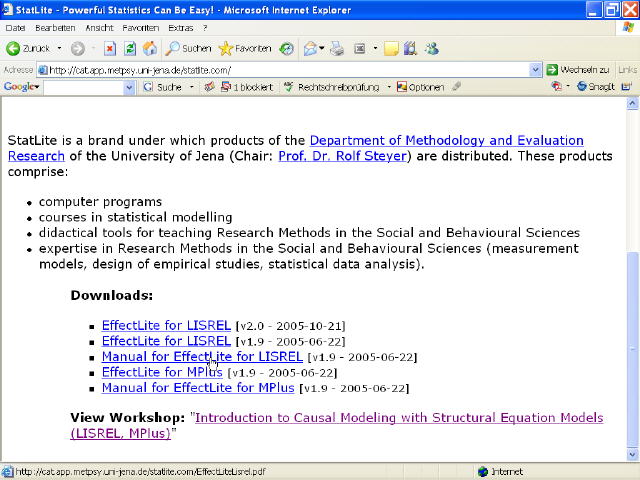Open Google toolbar Optionen
Image resolution: width=640 pixels, height=480 pixels.
[x=420, y=87]
